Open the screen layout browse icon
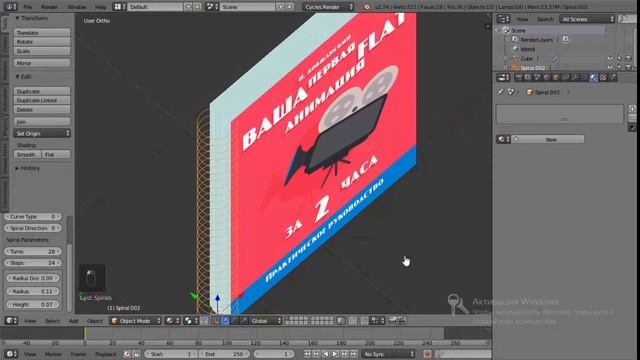The image size is (640, 360). pos(119,7)
